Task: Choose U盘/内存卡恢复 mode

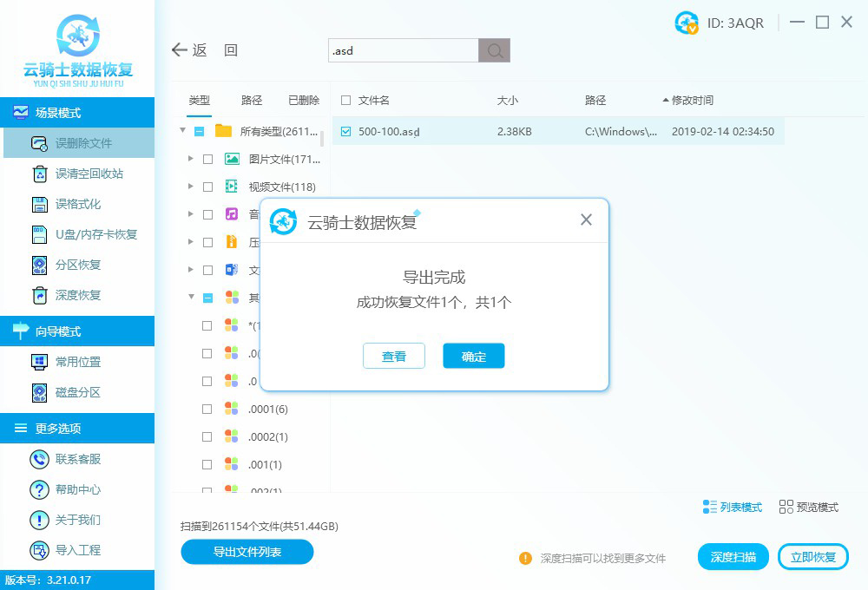Action: pyautogui.click(x=77, y=233)
